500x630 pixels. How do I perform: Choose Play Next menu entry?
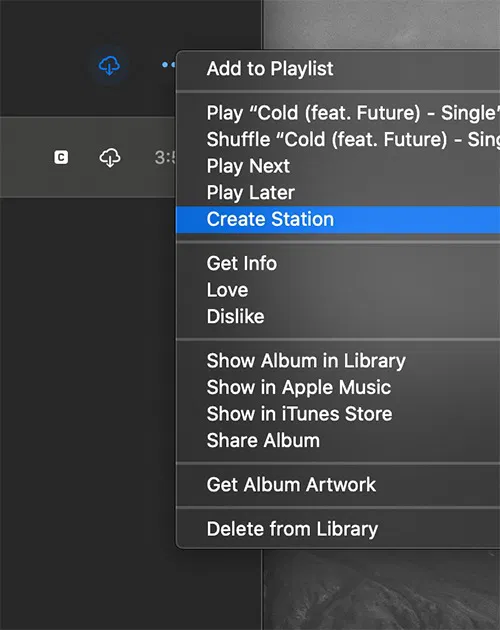pos(338,166)
